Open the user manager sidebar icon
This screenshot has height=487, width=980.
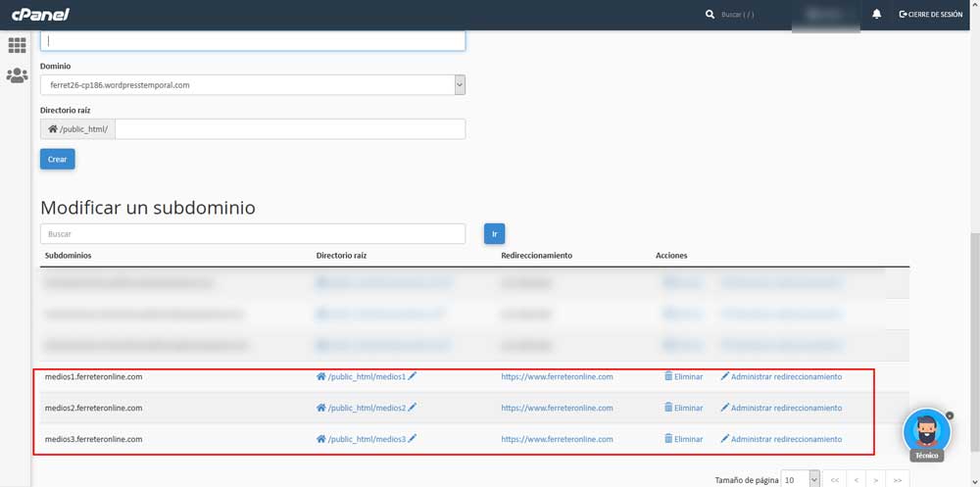tap(17, 75)
